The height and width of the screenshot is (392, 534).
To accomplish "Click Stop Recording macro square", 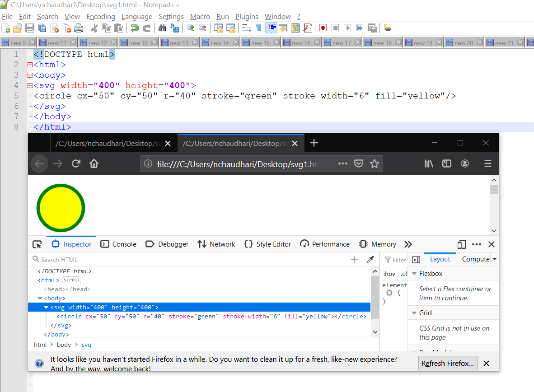I will tap(336, 28).
